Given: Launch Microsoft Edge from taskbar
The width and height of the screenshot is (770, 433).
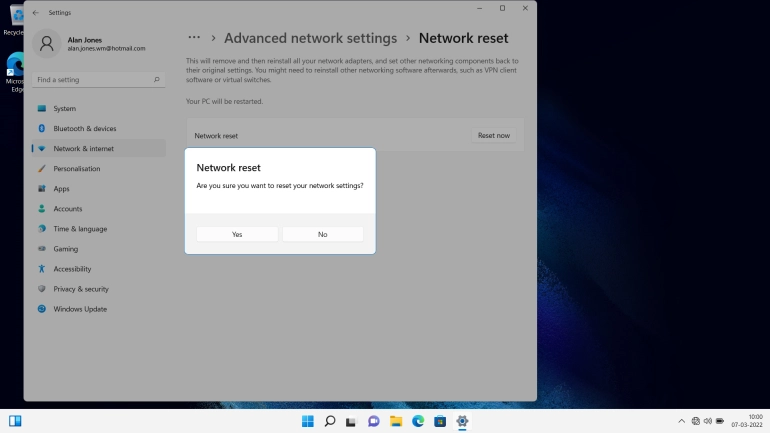Looking at the screenshot, I should pos(418,421).
